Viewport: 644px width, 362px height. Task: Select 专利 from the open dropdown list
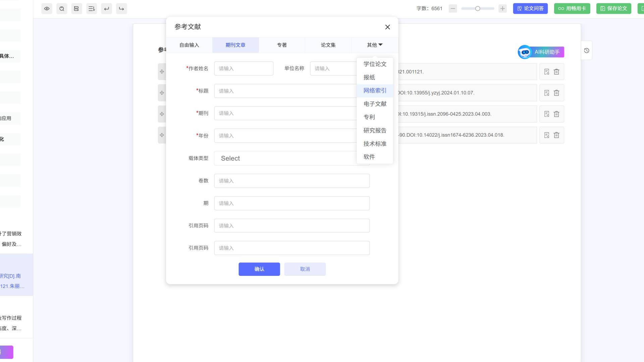coord(369,117)
